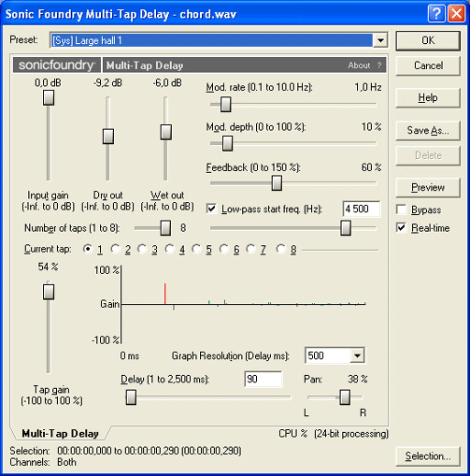Open the About link in header
The image size is (470, 476).
click(359, 65)
